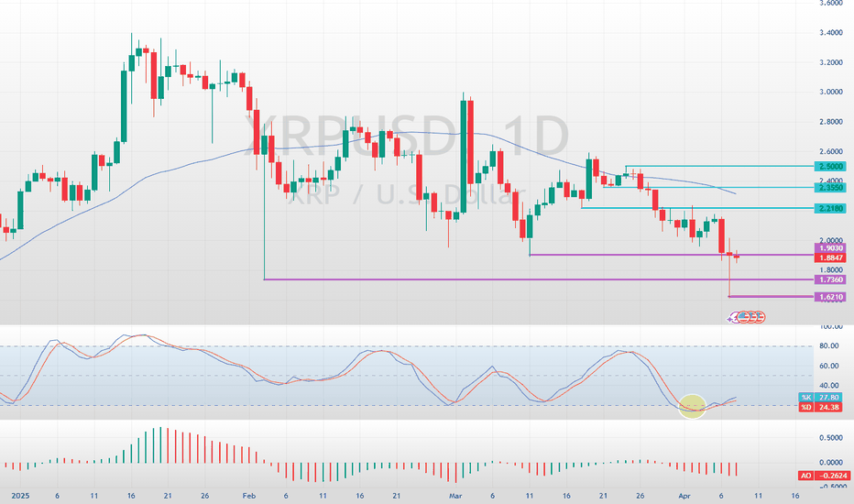This screenshot has width=854, height=504.
Task: Select the 2.3550 price level label
Action: point(831,188)
